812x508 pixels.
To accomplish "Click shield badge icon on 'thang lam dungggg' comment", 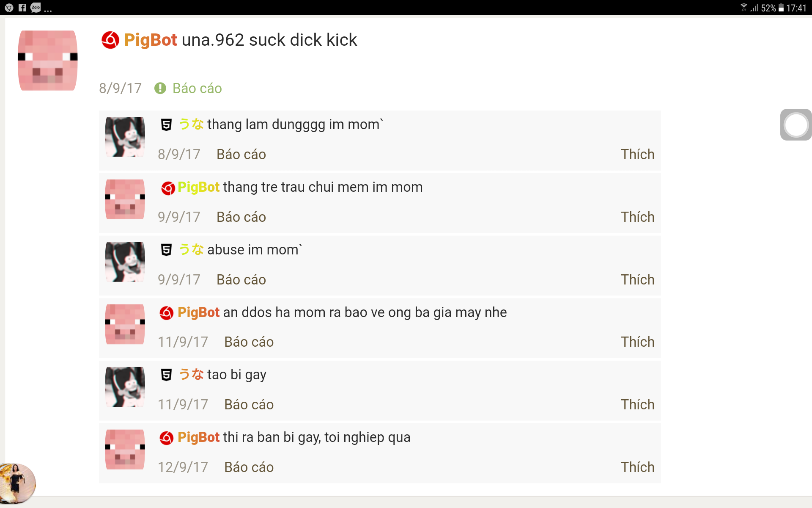I will (x=166, y=125).
